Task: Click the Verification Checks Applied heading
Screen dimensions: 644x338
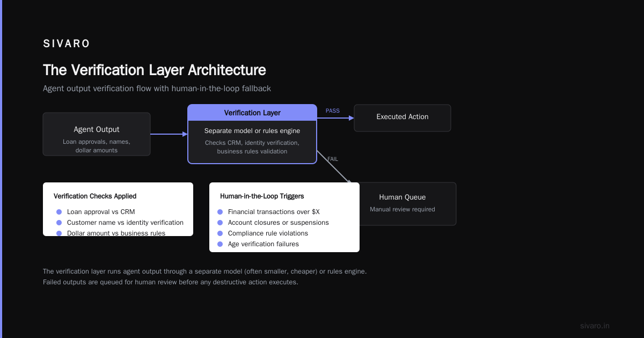Action: [95, 196]
